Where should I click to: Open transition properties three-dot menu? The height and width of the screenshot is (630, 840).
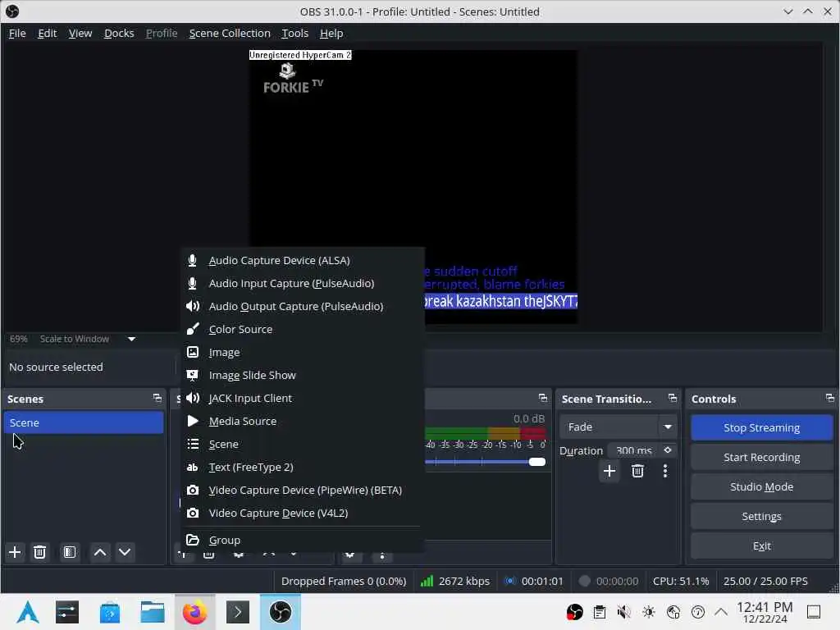pos(665,471)
